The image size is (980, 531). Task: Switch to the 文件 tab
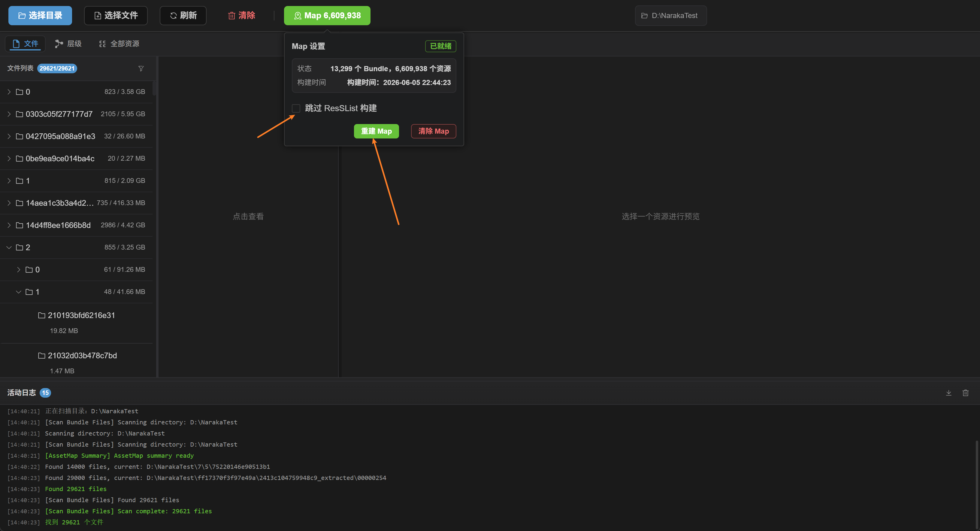25,44
